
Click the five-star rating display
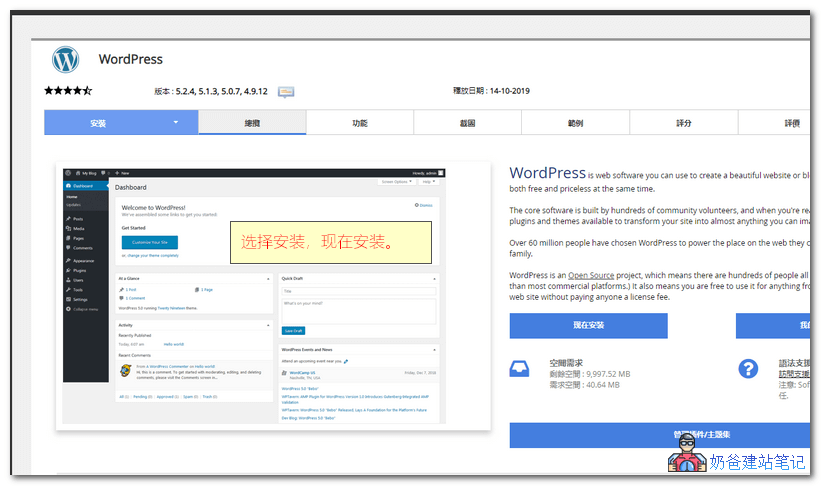pos(68,91)
